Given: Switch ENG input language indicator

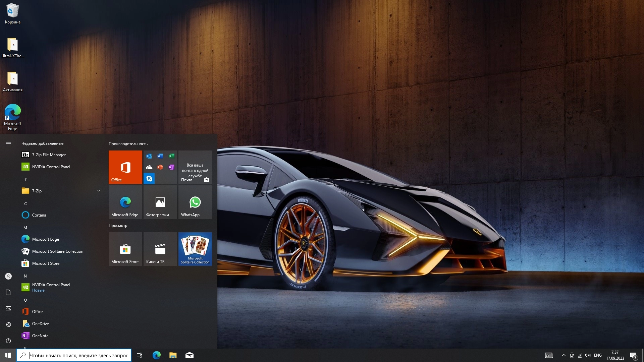Looking at the screenshot, I should (598, 355).
